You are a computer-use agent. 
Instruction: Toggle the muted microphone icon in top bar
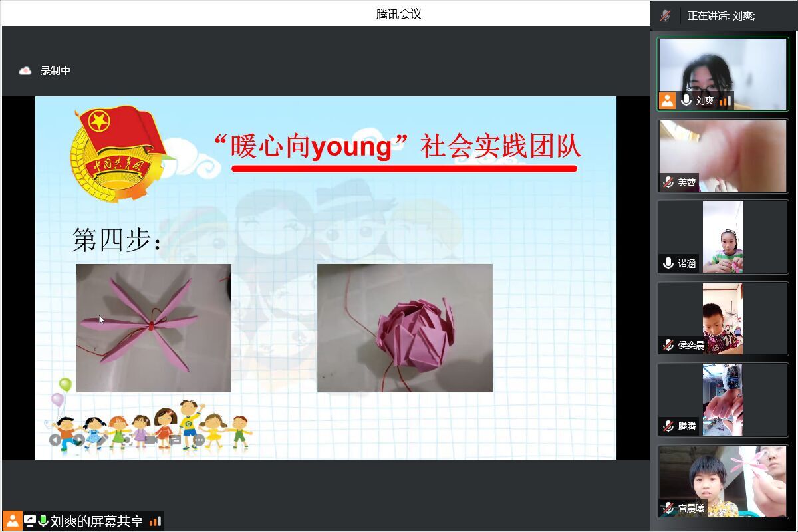pyautogui.click(x=665, y=15)
